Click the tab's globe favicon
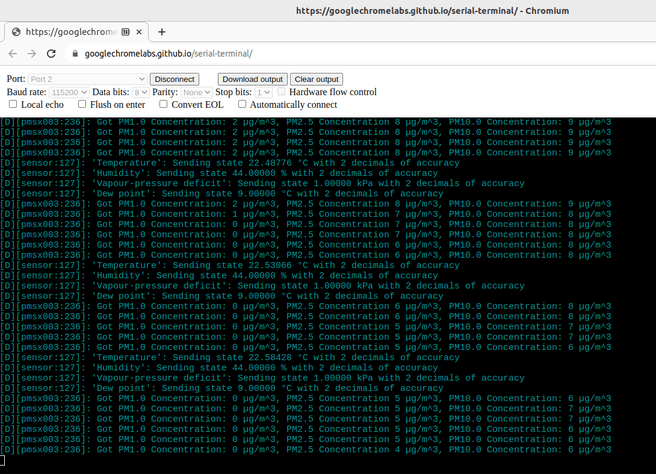Viewport: 656px width, 474px height. click(16, 32)
